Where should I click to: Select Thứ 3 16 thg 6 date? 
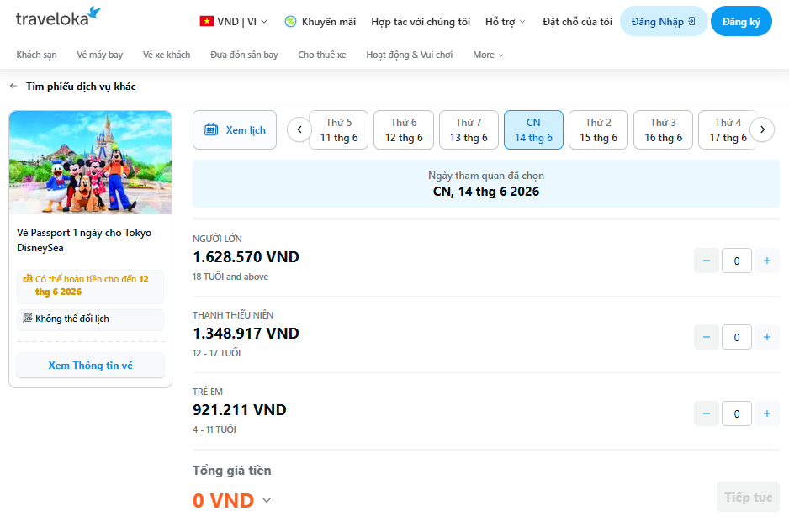(x=663, y=129)
